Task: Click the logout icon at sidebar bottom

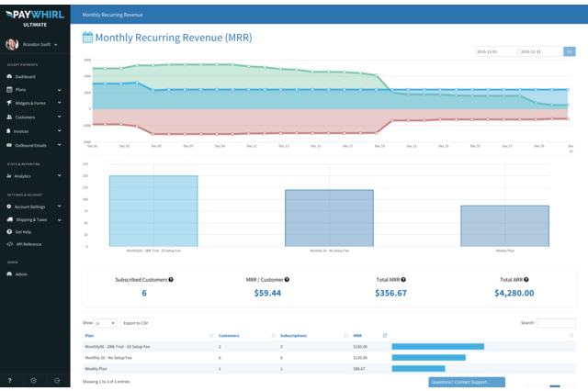Action: tap(57, 380)
